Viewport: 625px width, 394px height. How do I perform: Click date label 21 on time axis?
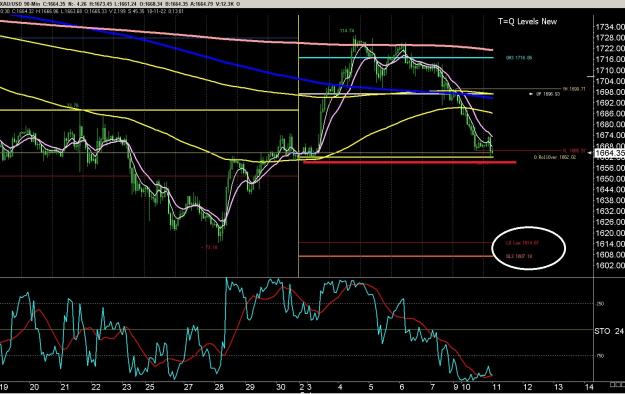tap(65, 387)
